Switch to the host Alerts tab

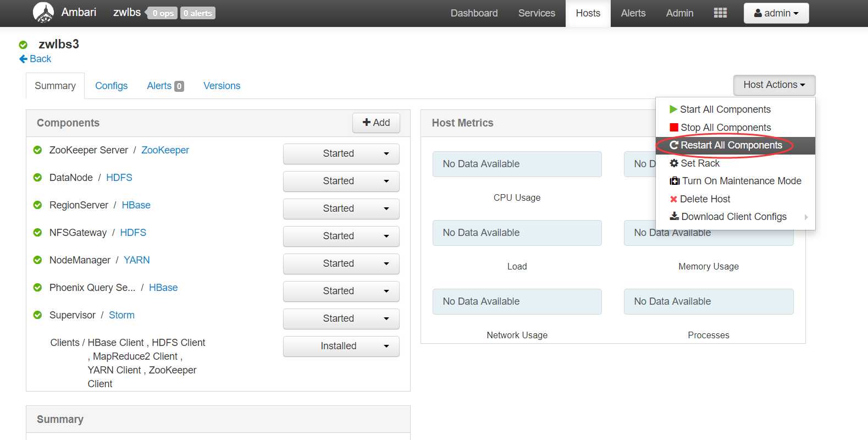click(x=165, y=86)
